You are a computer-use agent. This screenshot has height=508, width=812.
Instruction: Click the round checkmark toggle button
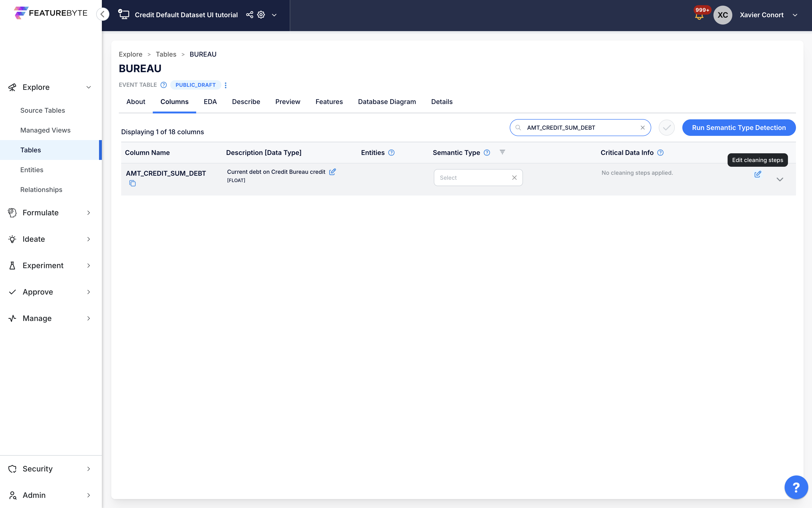tap(666, 128)
